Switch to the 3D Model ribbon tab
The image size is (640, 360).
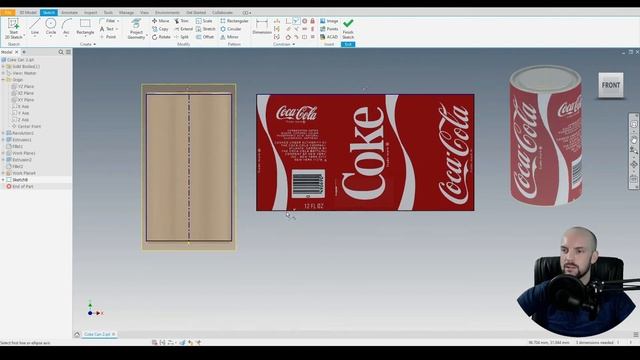28,13
